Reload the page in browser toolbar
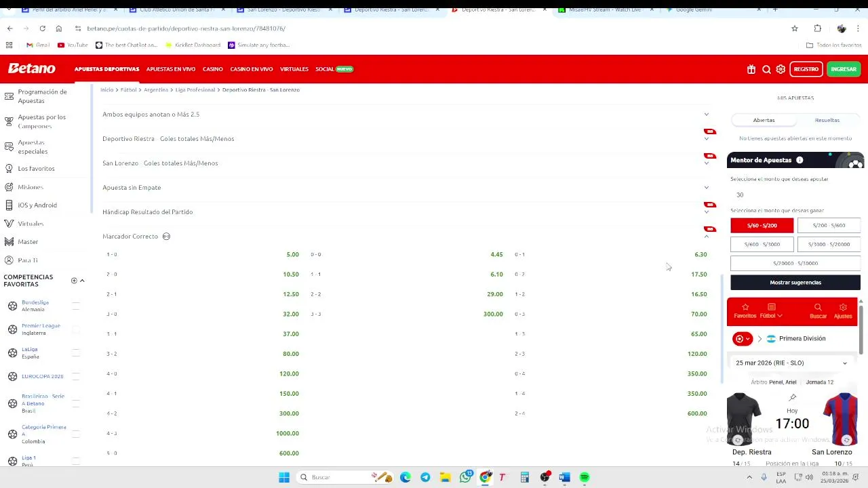868x488 pixels. (42, 28)
